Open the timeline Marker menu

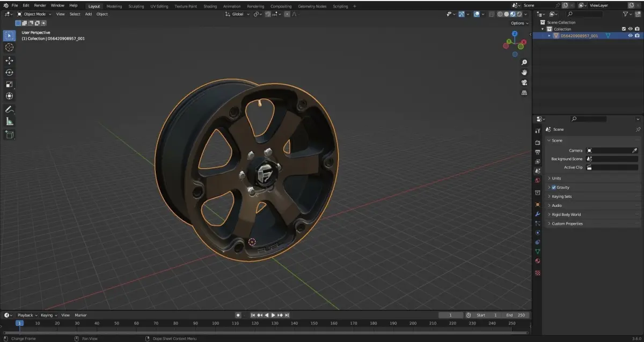(80, 315)
